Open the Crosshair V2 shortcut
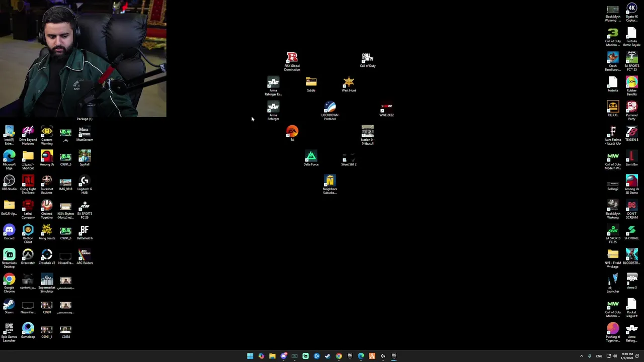 [47, 257]
